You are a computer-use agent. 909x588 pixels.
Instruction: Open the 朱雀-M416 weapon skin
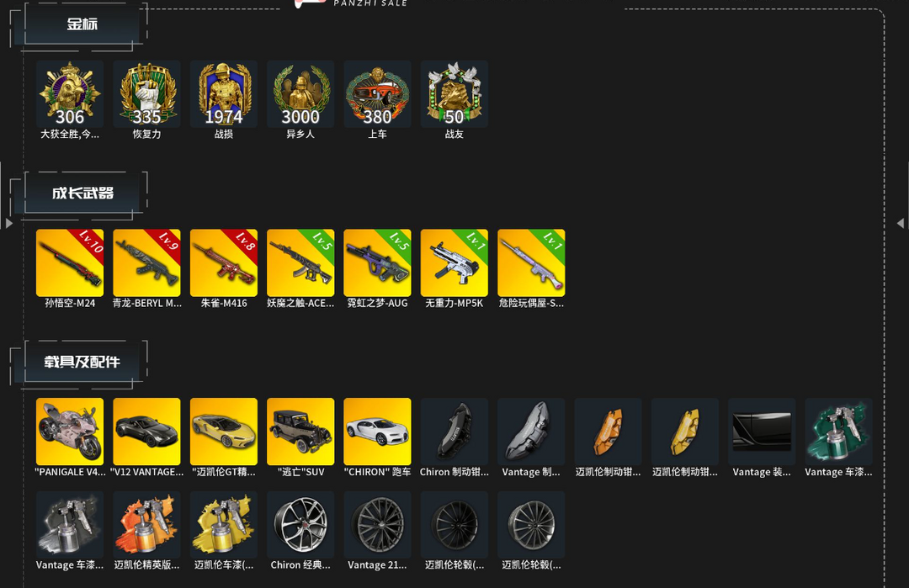224,263
